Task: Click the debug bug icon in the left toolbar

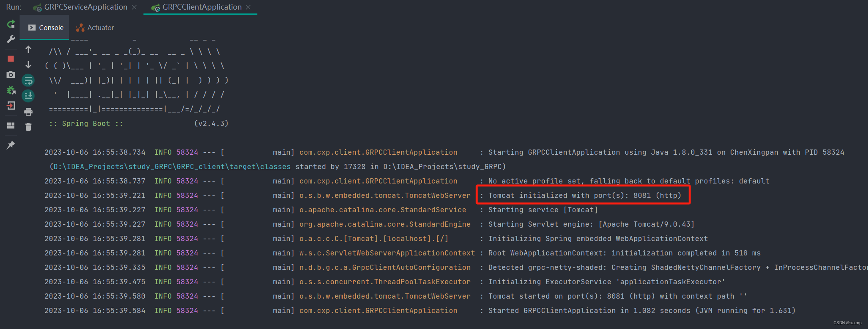Action: coord(11,90)
